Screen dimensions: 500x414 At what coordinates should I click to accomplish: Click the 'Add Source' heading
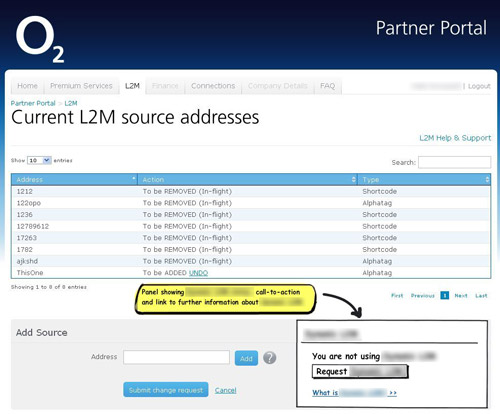point(42,333)
